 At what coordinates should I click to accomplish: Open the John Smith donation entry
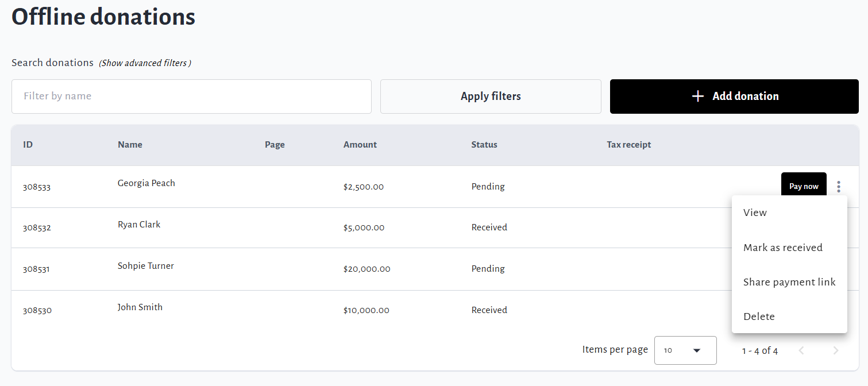(x=140, y=307)
